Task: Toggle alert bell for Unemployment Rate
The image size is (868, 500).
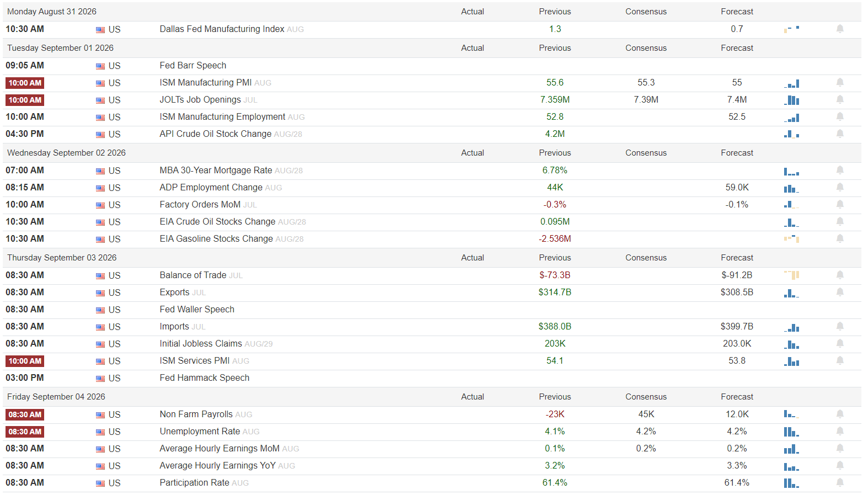Action: click(840, 432)
